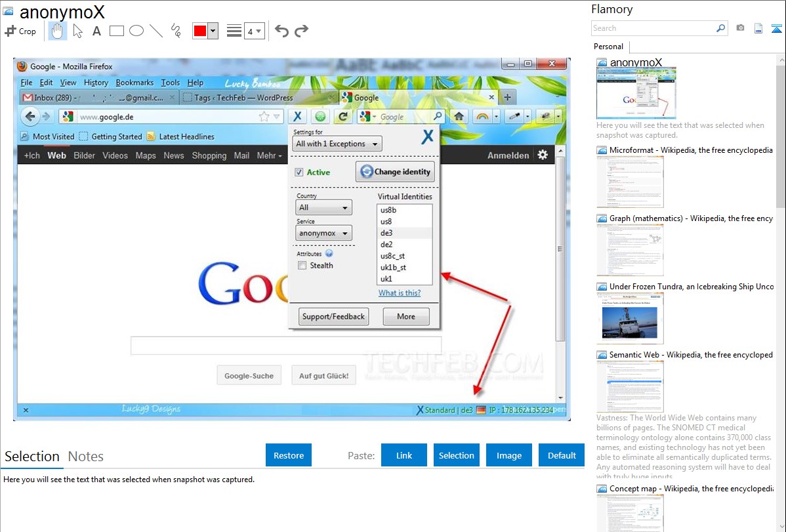Click the red stroke color swatch
Image resolution: width=786 pixels, height=532 pixels.
[200, 31]
